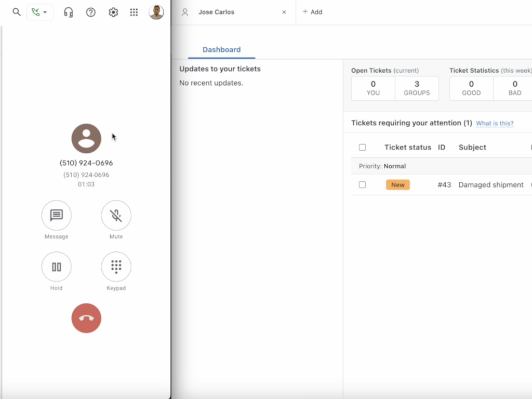Image resolution: width=532 pixels, height=399 pixels.
Task: Check the select-all tickets checkbox
Action: point(363,148)
